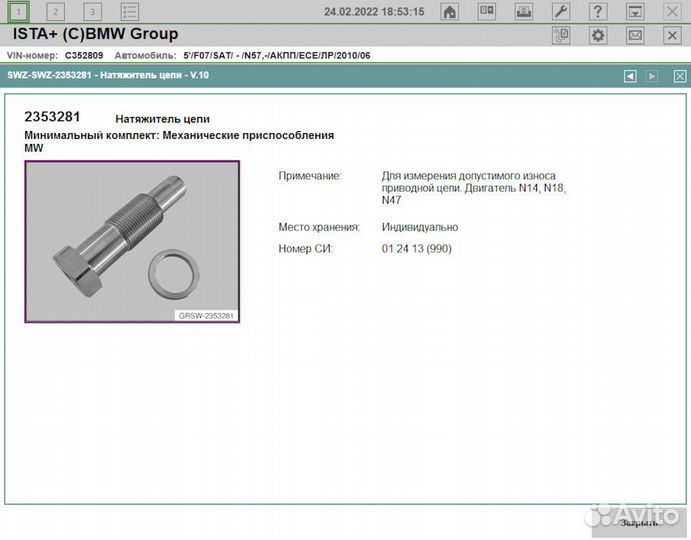The height and width of the screenshot is (540, 691).
Task: Click the Индивидуально storage location value
Action: [420, 227]
